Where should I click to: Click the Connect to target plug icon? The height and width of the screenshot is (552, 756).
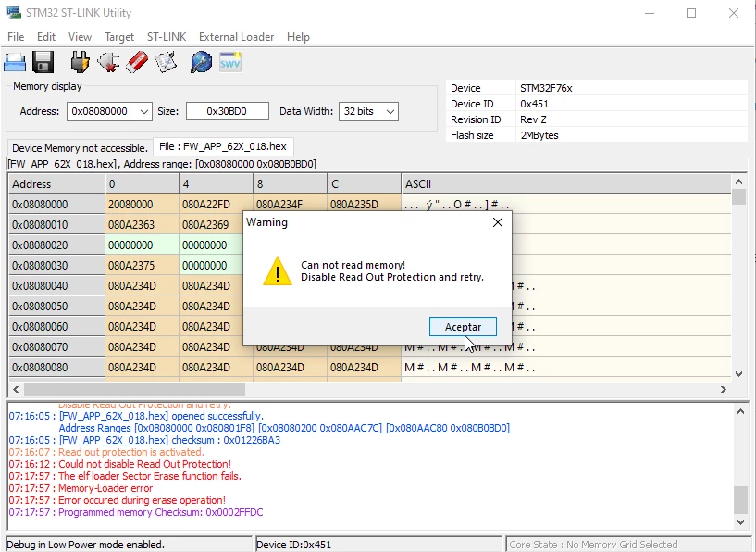click(x=80, y=62)
